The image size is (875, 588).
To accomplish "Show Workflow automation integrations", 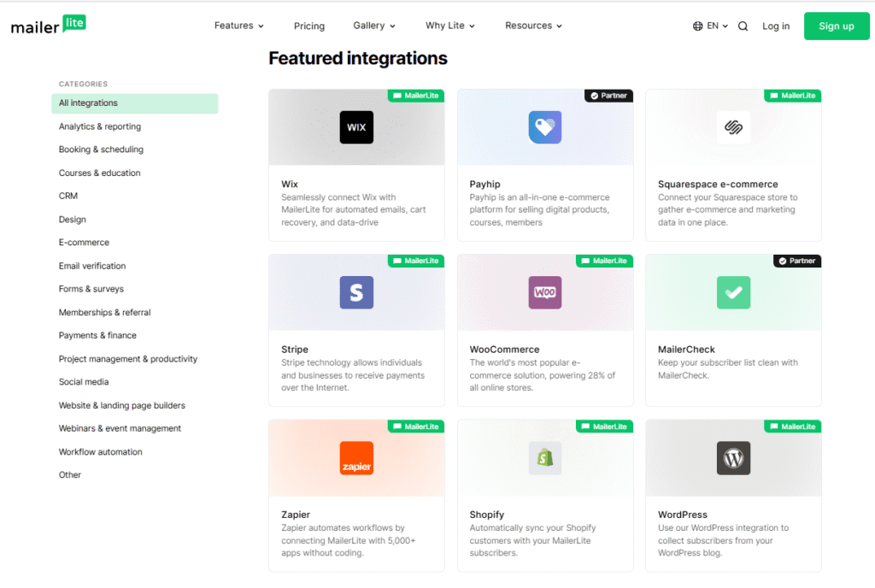I will tap(101, 452).
